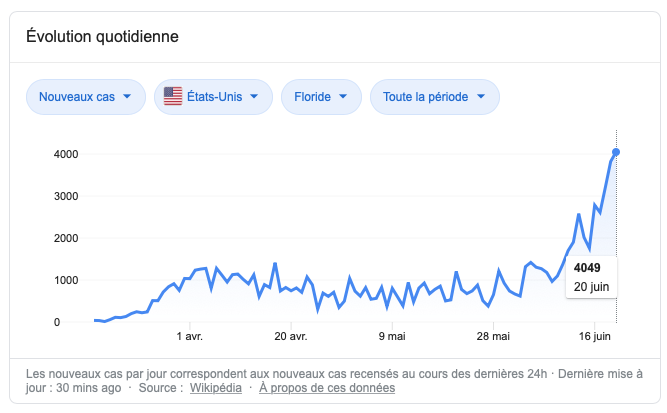Image resolution: width=667 pixels, height=413 pixels.
Task: Click the 28 mai date label
Action: (x=494, y=337)
